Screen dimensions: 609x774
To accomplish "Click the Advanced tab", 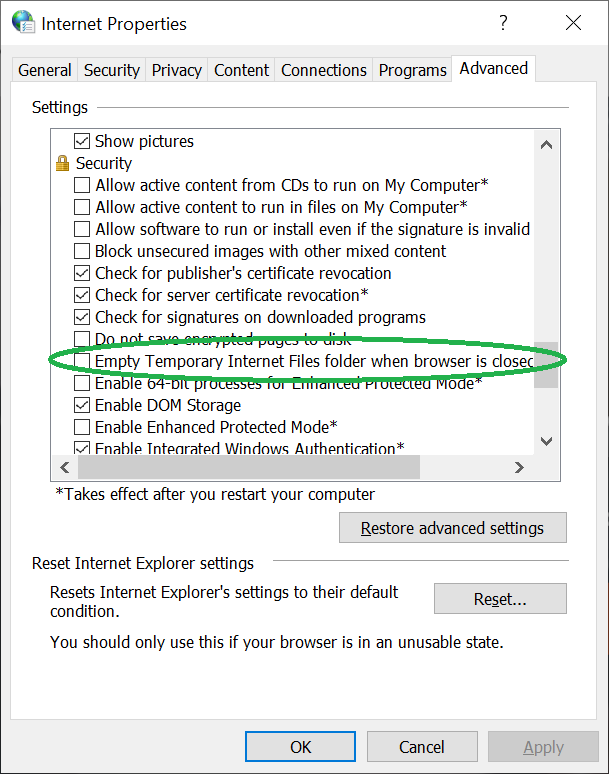I will point(494,68).
